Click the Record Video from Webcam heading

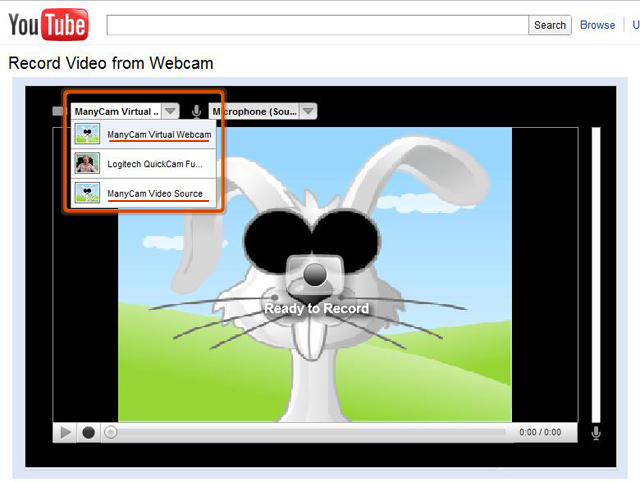click(111, 63)
